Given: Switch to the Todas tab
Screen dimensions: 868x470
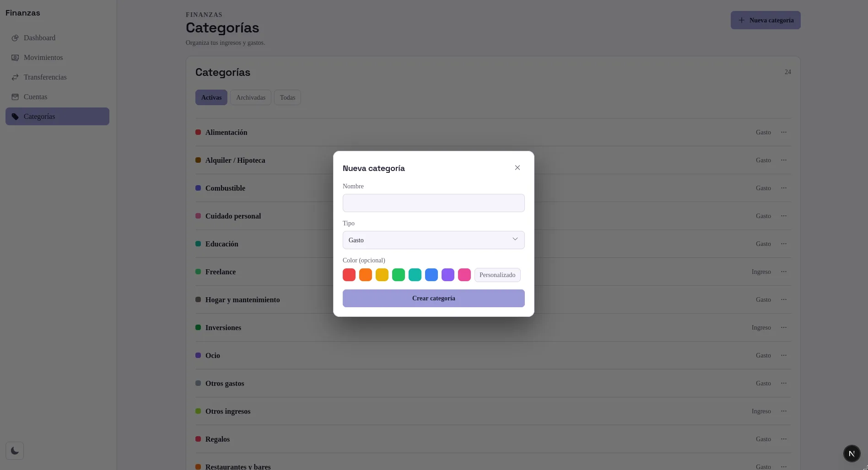Looking at the screenshot, I should pyautogui.click(x=287, y=97).
